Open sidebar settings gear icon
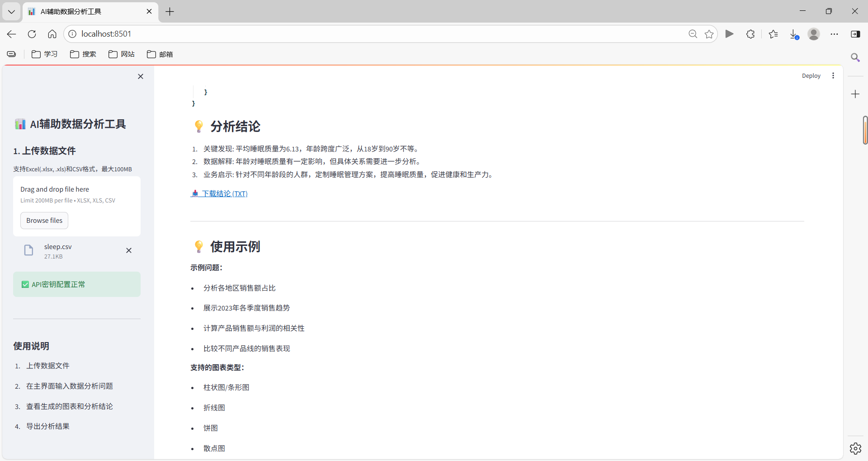This screenshot has height=461, width=868. click(x=855, y=448)
